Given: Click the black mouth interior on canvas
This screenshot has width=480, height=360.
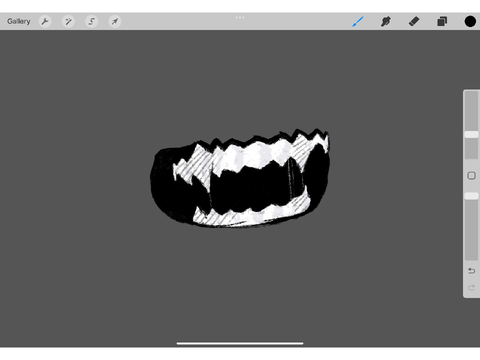Looking at the screenshot, I should (x=250, y=190).
